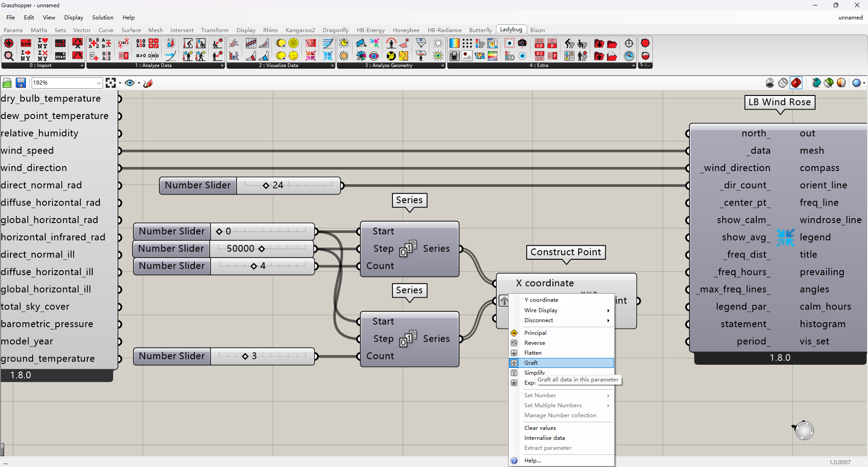Expand the Disconnect submenu
Screen dimensions: 868x467
[x=561, y=320]
